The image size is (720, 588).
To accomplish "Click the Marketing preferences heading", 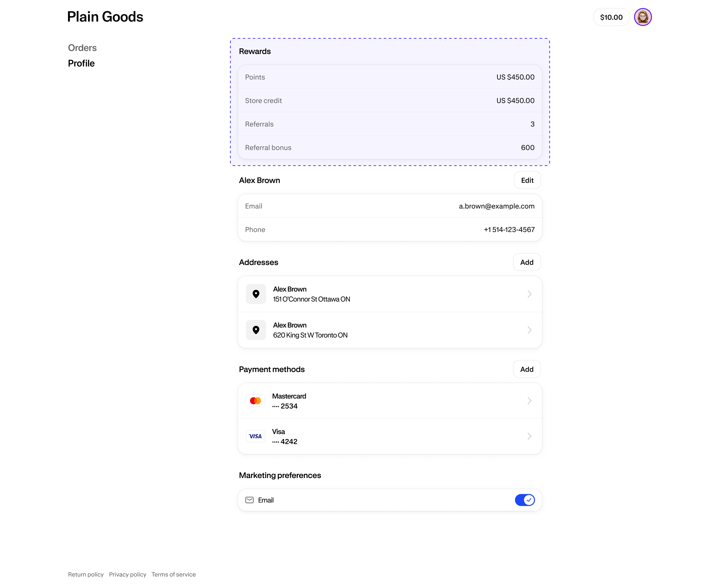I will pos(280,475).
